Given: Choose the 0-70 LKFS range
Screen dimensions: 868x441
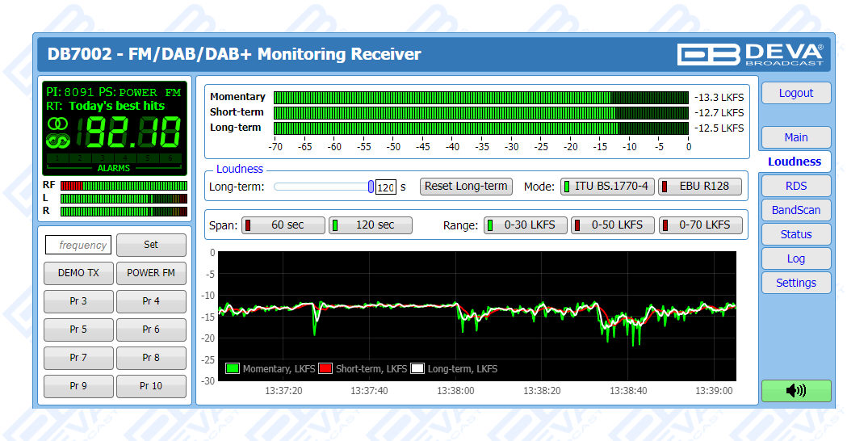Looking at the screenshot, I should (699, 225).
